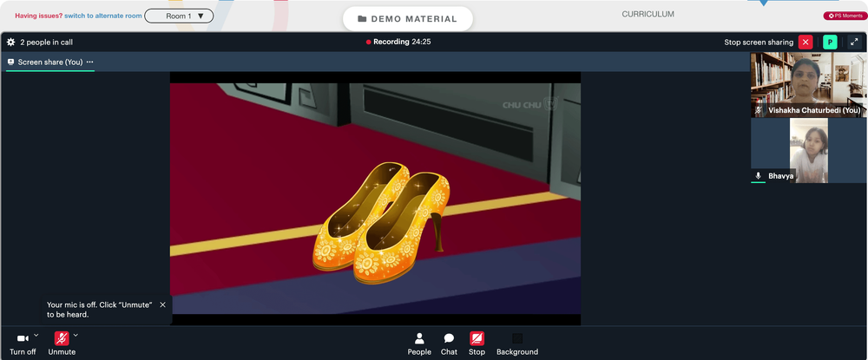This screenshot has width=868, height=360.
Task: Expand camera options chevron beside Turn off
Action: pos(36,335)
